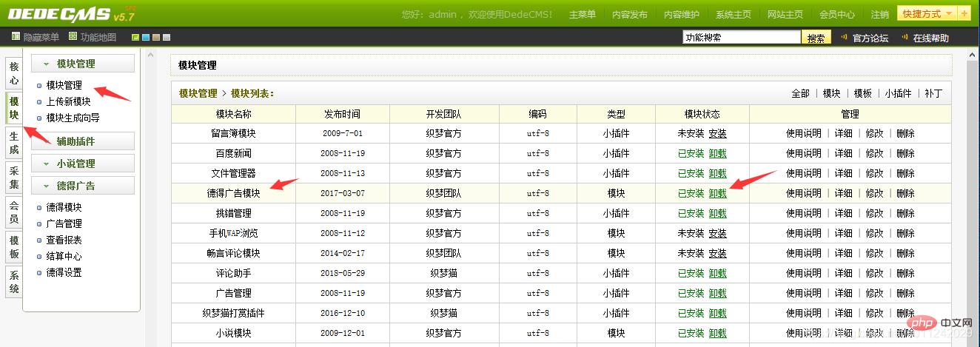
Task: Open 查看报表 in the sidebar
Action: (x=64, y=240)
